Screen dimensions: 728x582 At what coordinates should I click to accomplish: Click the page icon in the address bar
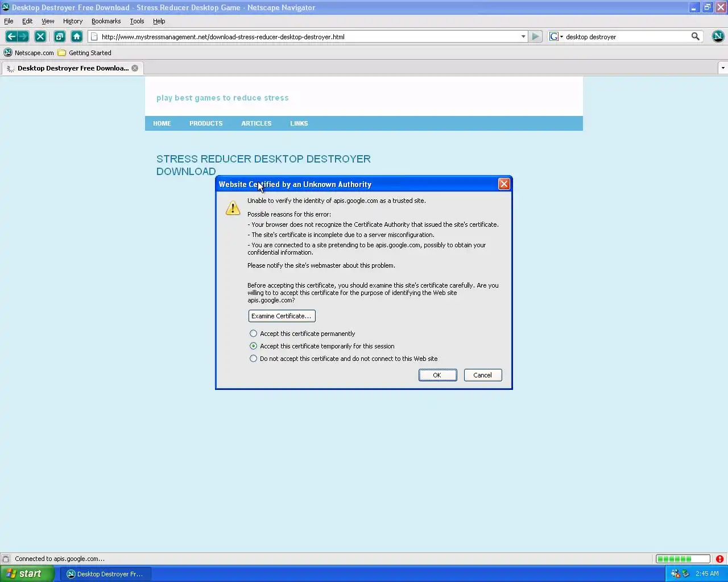[94, 37]
